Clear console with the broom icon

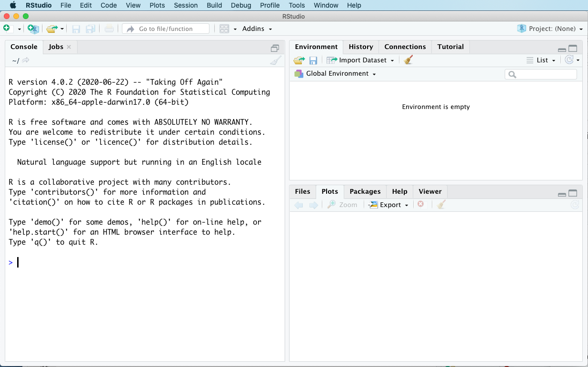(x=276, y=60)
